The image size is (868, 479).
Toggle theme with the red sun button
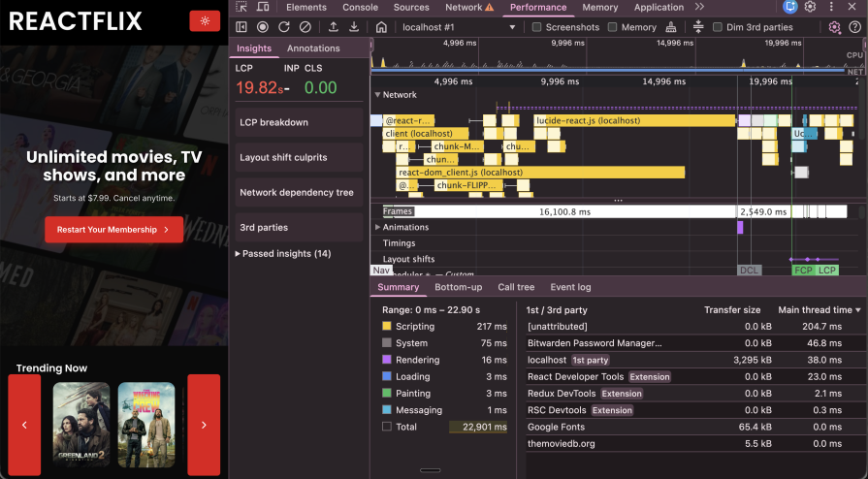204,21
